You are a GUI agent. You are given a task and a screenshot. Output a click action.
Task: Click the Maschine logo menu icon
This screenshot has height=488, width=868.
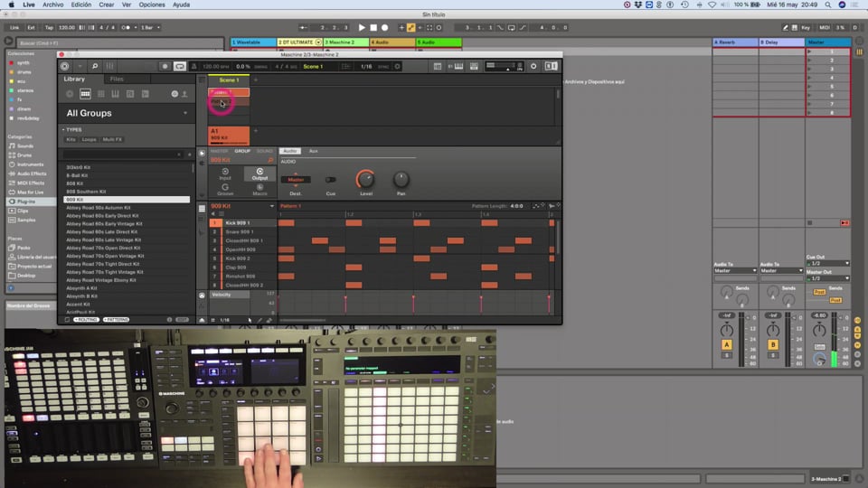click(65, 66)
